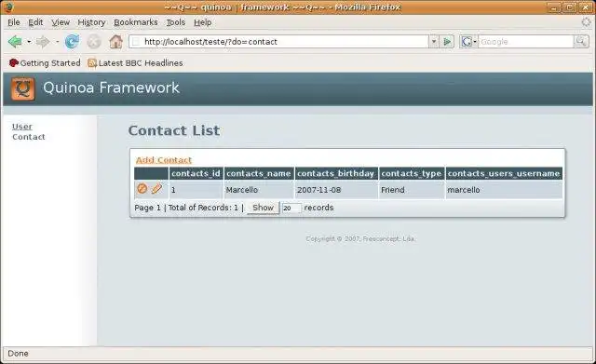
Task: Open the Bookmarks menu
Action: click(136, 22)
